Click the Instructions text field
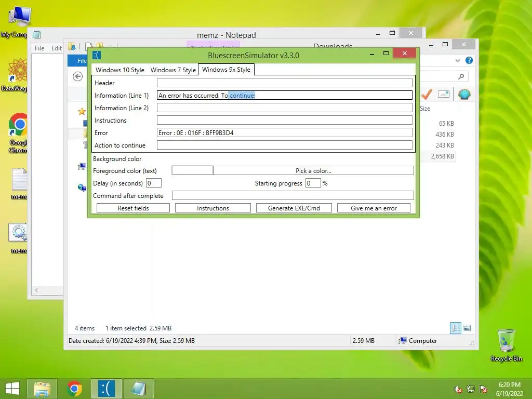 [x=284, y=120]
